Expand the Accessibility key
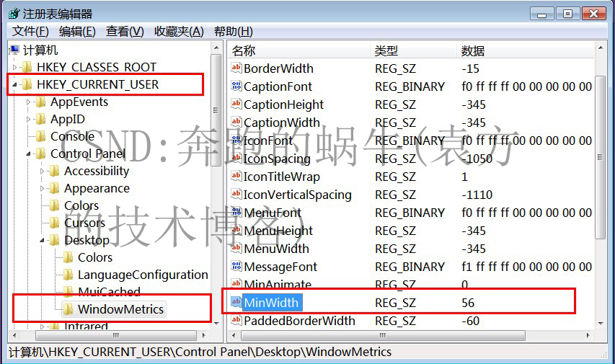The image size is (615, 364). point(42,171)
